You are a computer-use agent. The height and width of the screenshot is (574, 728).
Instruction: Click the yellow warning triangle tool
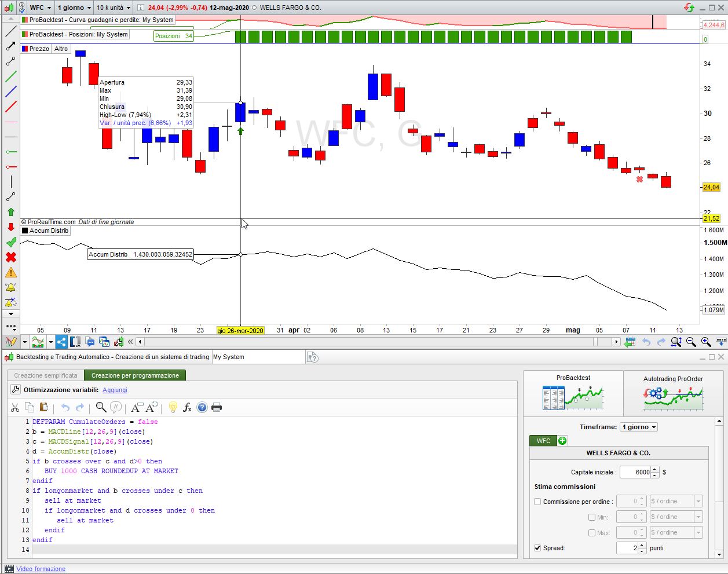(x=10, y=272)
